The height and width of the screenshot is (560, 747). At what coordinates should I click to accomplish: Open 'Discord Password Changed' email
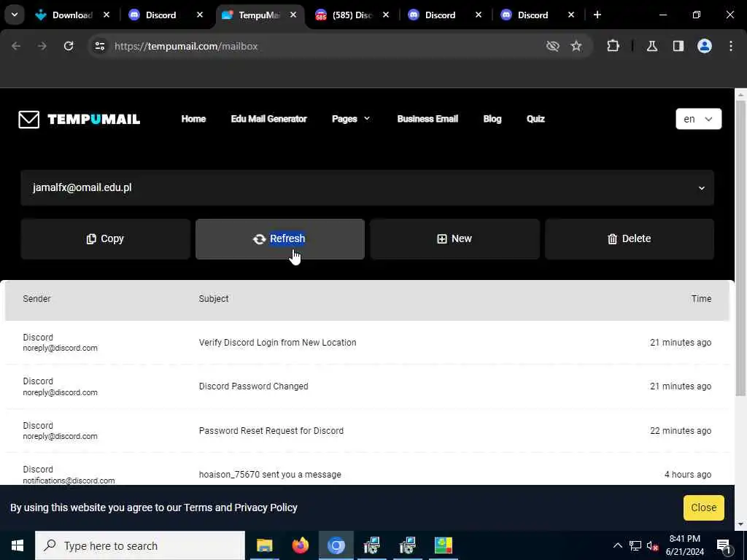(x=367, y=386)
